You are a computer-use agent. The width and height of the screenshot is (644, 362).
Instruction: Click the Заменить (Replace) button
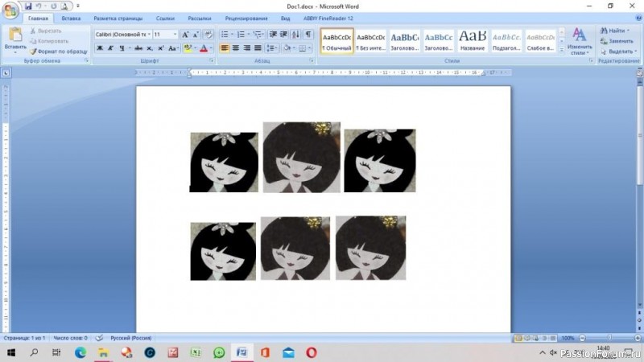[618, 40]
